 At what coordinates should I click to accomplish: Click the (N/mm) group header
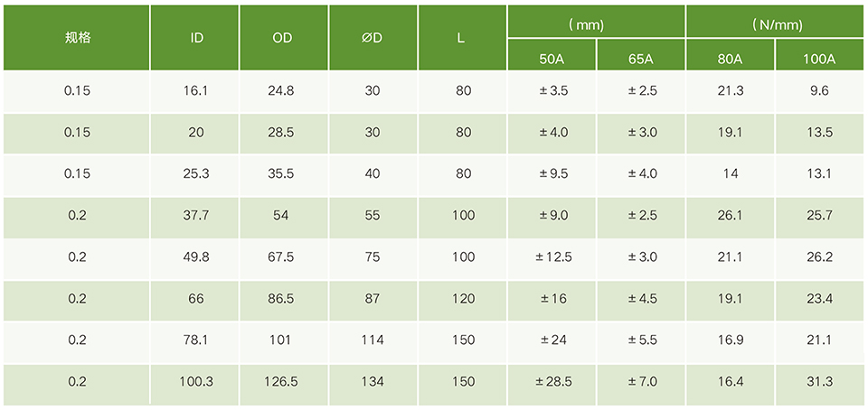[x=775, y=23]
